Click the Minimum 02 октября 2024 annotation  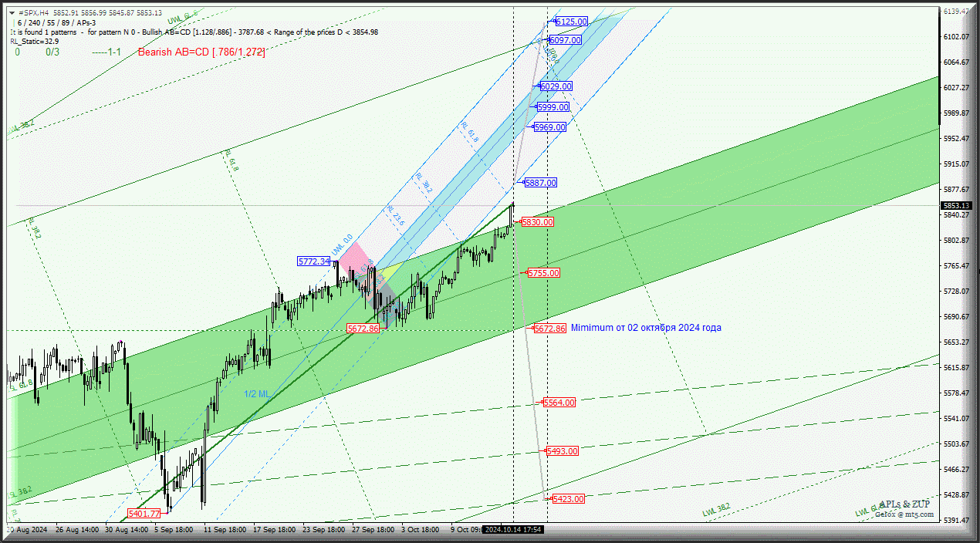646,328
